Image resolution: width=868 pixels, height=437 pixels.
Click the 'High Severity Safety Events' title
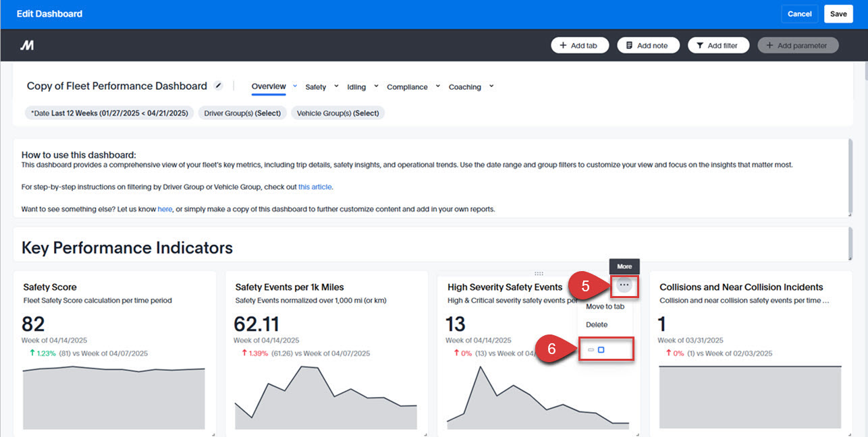click(x=505, y=287)
